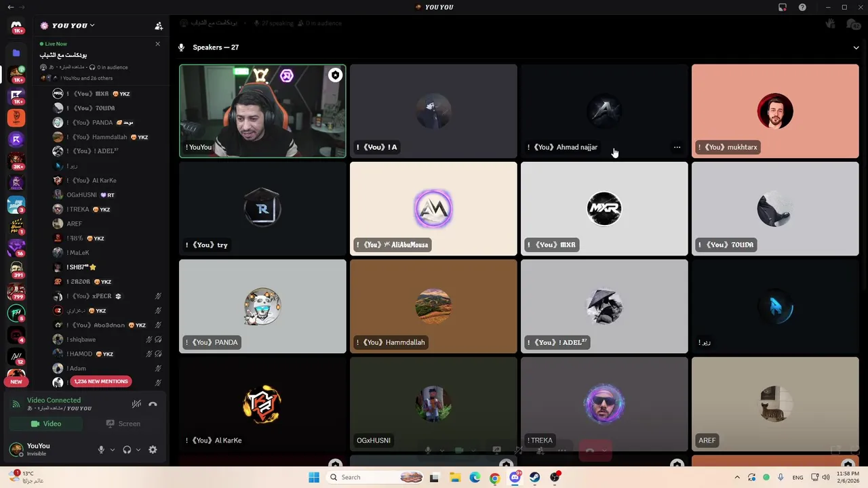Close the Live Now stage banner
The image size is (868, 488).
click(157, 44)
